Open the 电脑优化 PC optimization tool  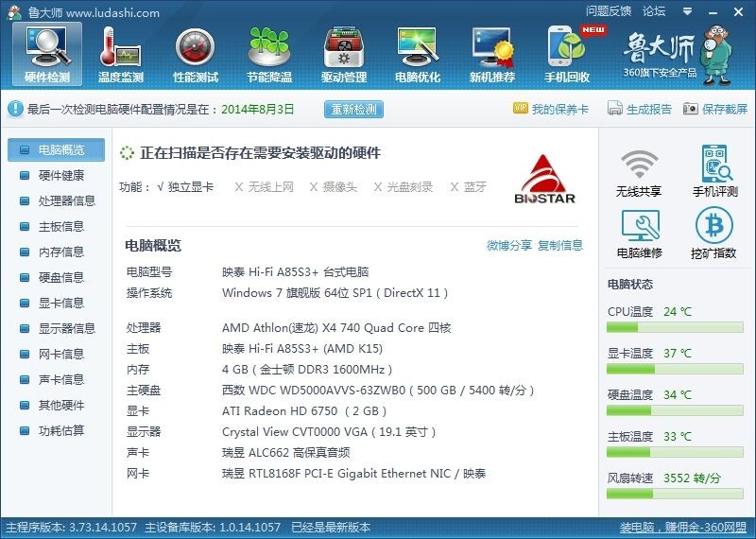click(418, 55)
